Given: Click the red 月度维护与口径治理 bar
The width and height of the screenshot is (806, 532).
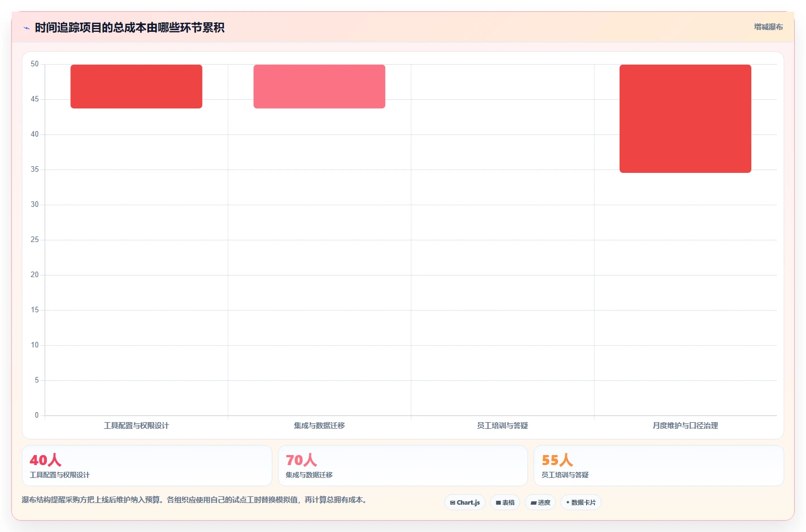Looking at the screenshot, I should pos(685,119).
